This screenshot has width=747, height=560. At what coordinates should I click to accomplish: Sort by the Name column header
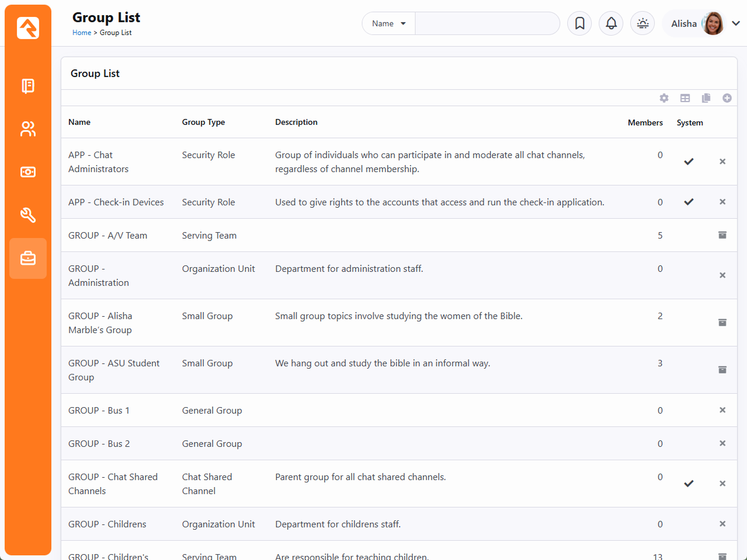point(79,122)
